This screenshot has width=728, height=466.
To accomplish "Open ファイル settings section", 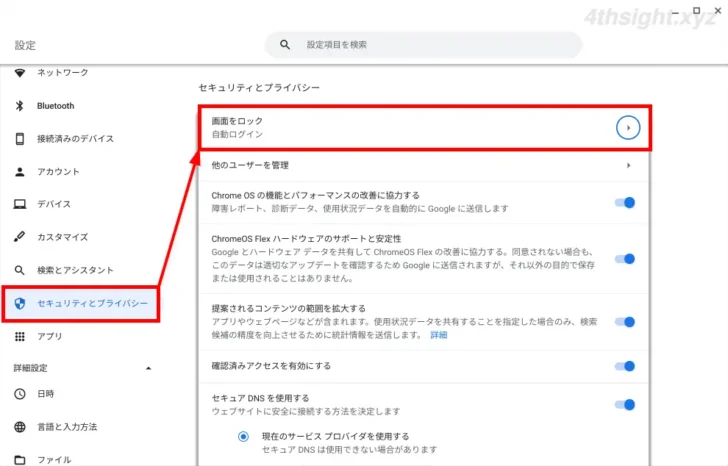I will [54, 460].
